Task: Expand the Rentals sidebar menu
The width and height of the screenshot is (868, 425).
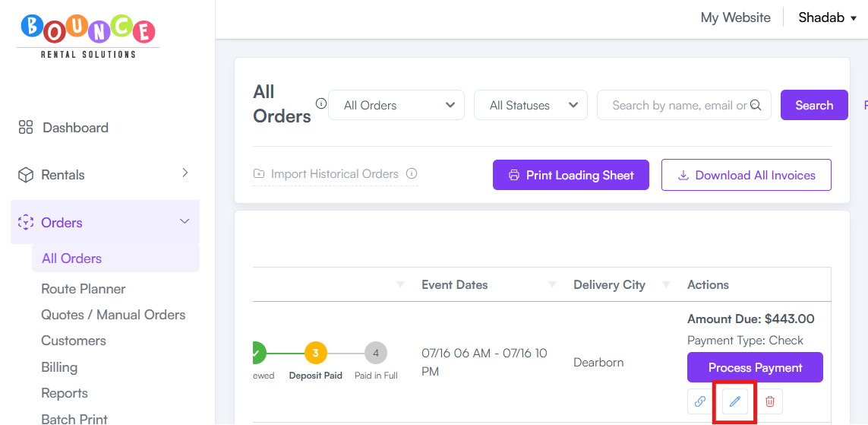Action: click(106, 175)
